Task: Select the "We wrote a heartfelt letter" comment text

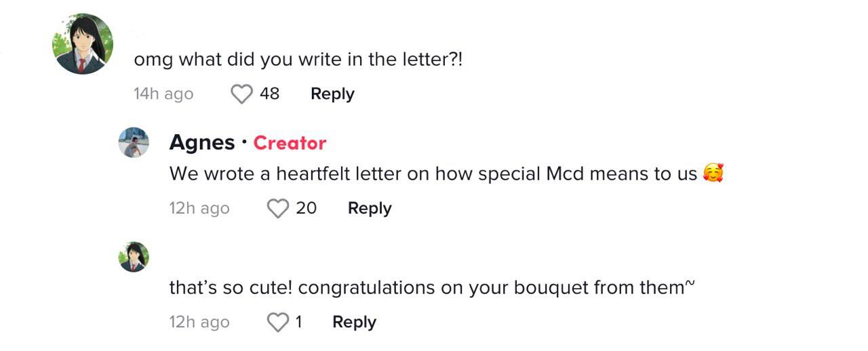Action: 433,174
